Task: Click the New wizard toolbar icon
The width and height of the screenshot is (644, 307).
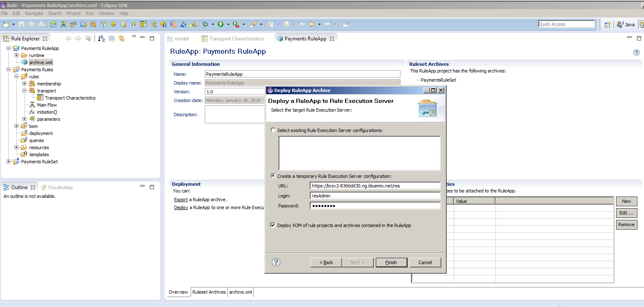Action: click(x=6, y=24)
